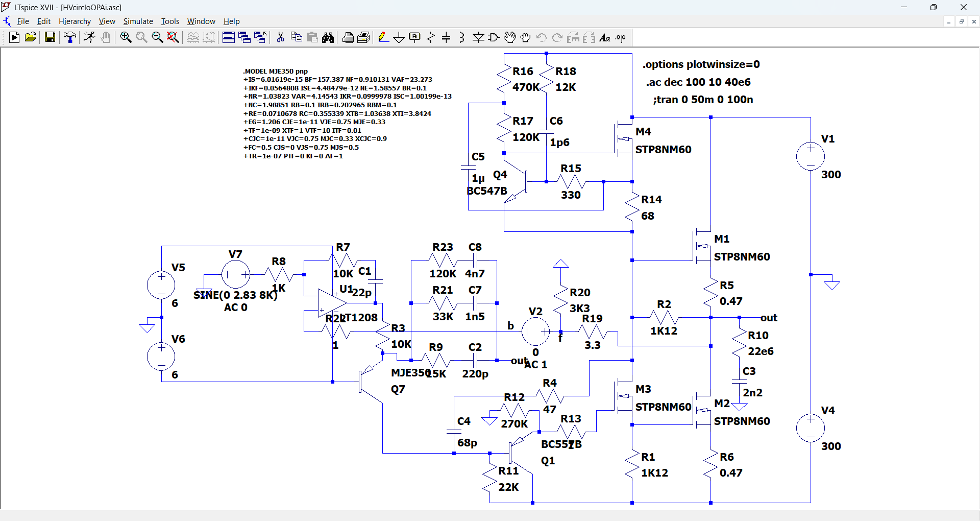Click the LTspice system menu icon
Screen dimensions: 980x521
coord(6,7)
